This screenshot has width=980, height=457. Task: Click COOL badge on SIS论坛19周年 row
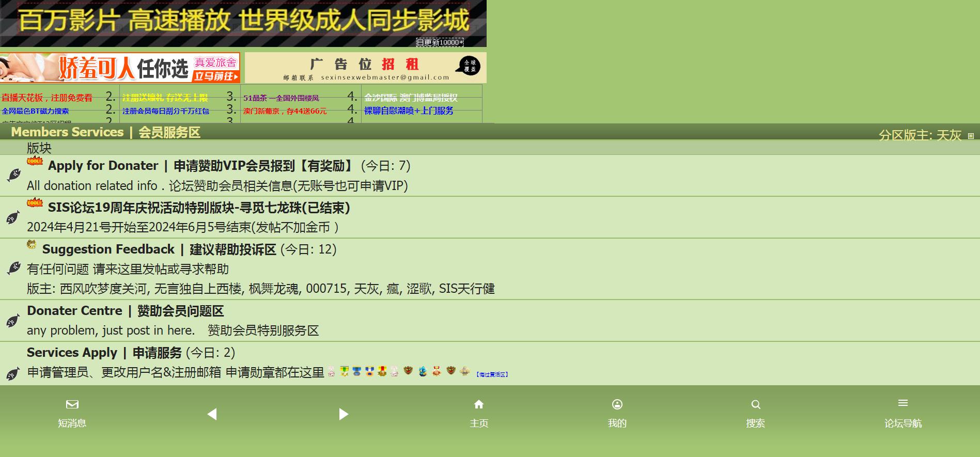tap(35, 202)
